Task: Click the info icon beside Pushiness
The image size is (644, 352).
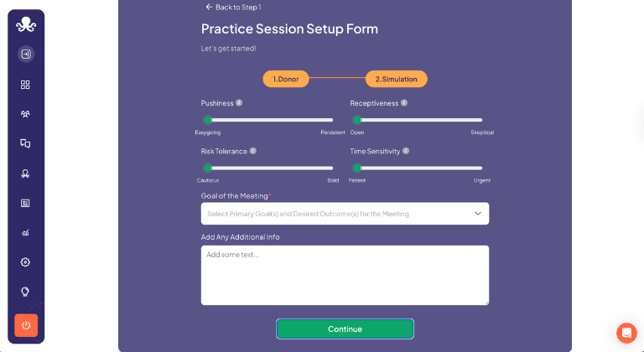Action: click(239, 103)
